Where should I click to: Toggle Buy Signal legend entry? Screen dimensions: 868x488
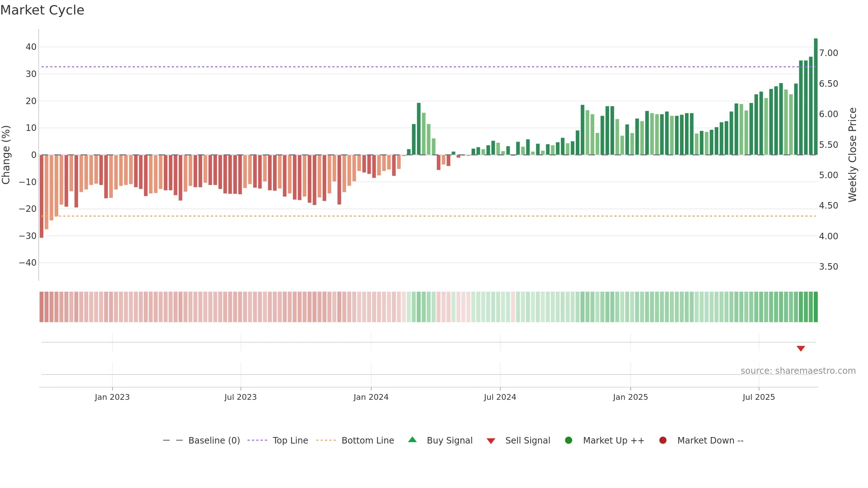440,440
